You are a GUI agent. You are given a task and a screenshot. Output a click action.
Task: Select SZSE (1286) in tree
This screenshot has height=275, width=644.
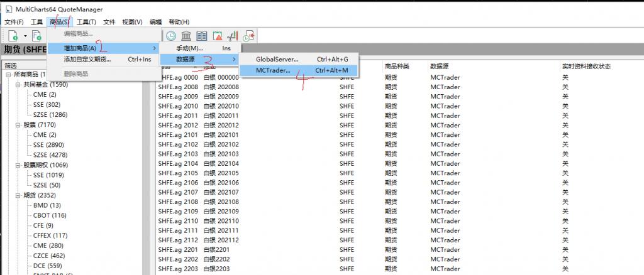(x=50, y=115)
